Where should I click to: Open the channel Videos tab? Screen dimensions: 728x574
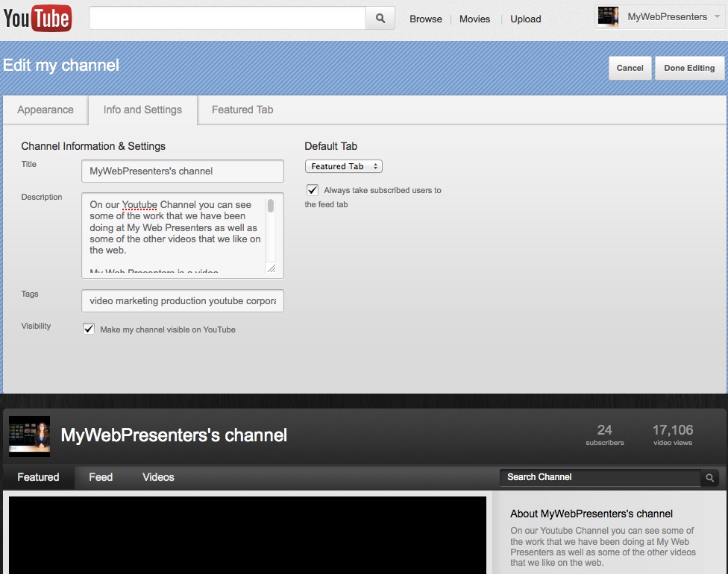tap(158, 477)
